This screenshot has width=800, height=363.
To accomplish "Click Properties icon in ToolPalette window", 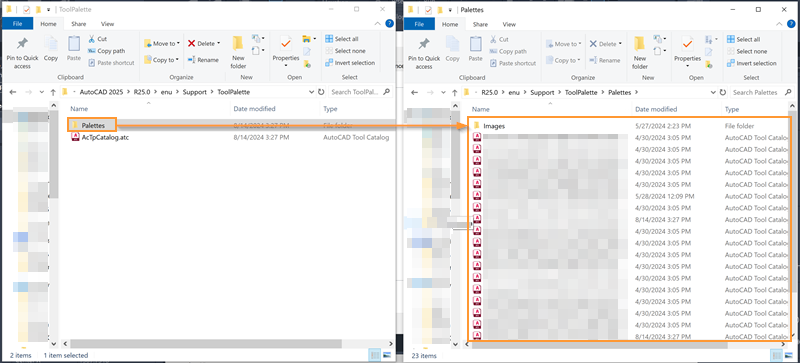I will [286, 45].
